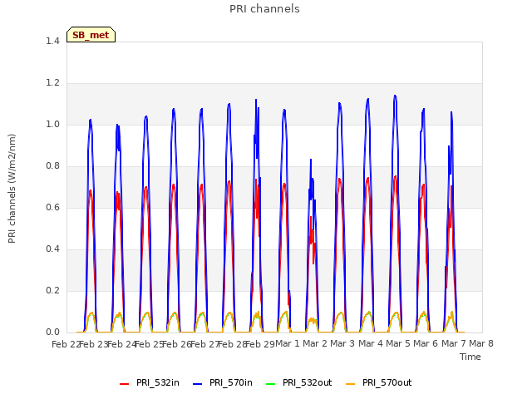Image resolution: width=532 pixels, height=399 pixels.
Task: Click the 'Mar 4' x-axis date label
Action: click(x=371, y=343)
